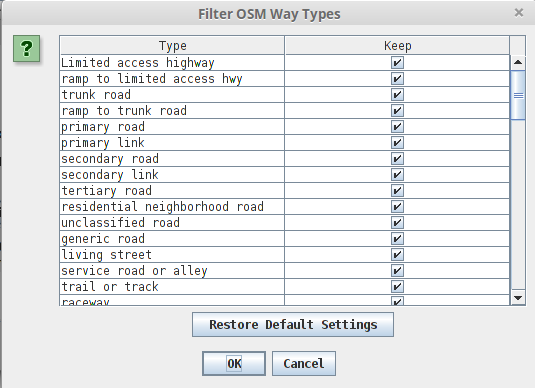The height and width of the screenshot is (388, 535).
Task: Uncheck Keep for trail or track
Action: point(397,287)
